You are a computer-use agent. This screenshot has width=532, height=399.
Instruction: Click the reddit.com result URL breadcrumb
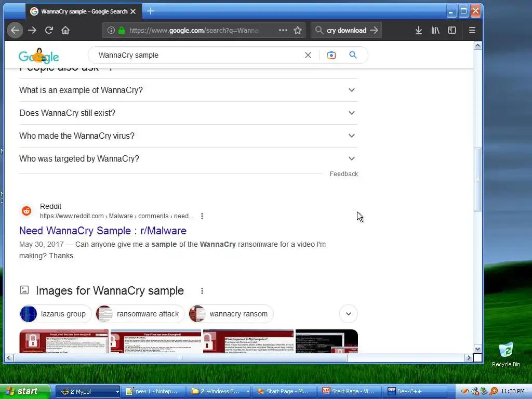click(x=116, y=216)
